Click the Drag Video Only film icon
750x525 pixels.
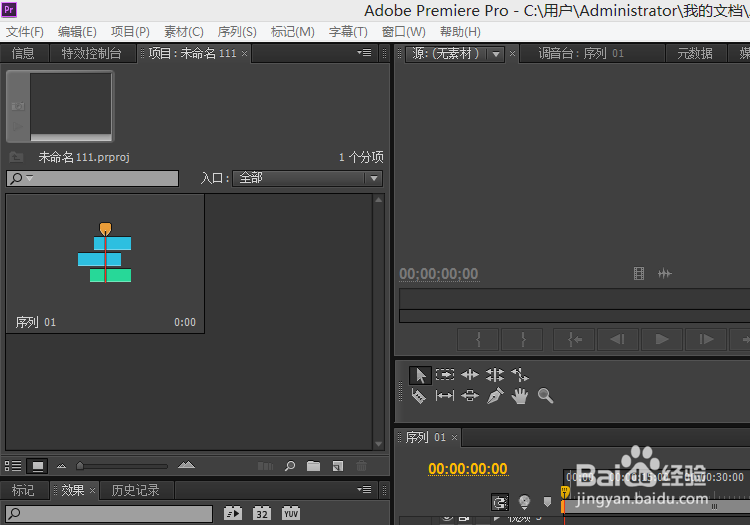tap(639, 273)
